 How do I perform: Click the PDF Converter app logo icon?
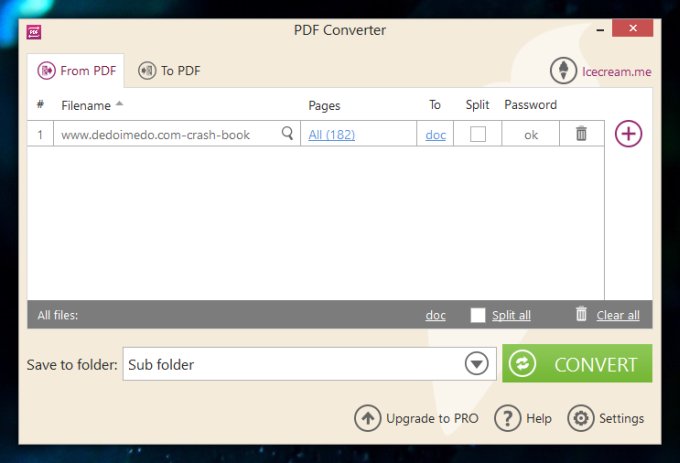pyautogui.click(x=34, y=32)
